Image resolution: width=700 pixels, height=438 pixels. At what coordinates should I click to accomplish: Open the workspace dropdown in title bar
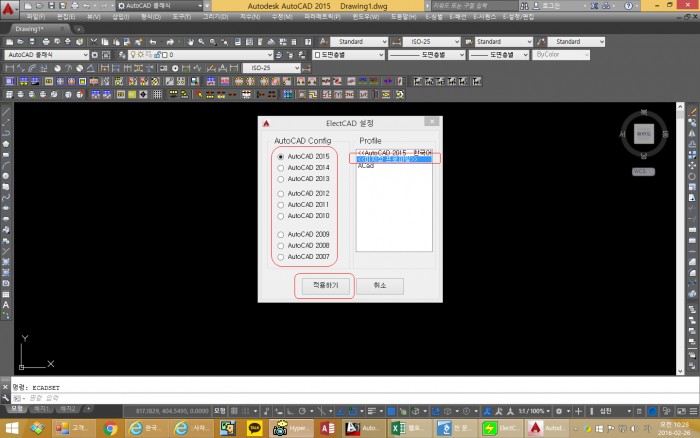(200, 6)
